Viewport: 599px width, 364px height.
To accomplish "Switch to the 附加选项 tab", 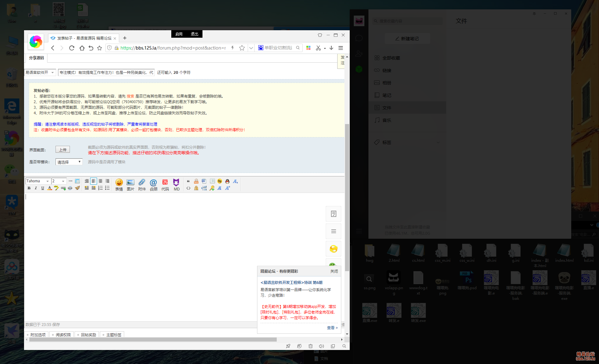I will (36, 335).
